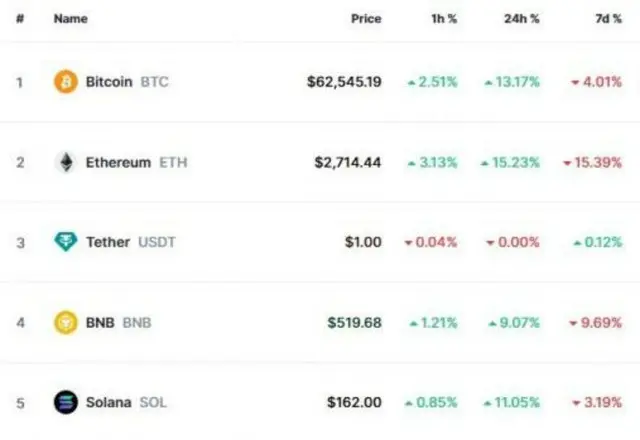The height and width of the screenshot is (440, 640).
Task: Click the Solana black circle icon
Action: (66, 402)
